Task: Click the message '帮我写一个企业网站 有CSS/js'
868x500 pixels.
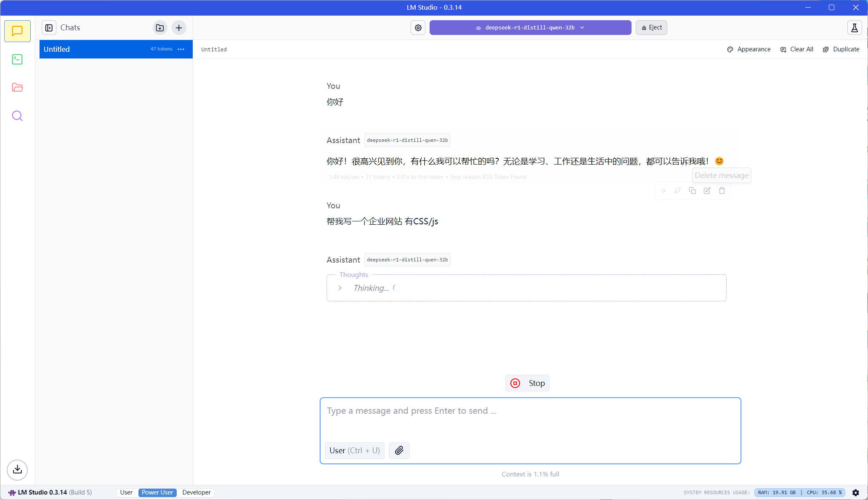Action: pos(382,221)
